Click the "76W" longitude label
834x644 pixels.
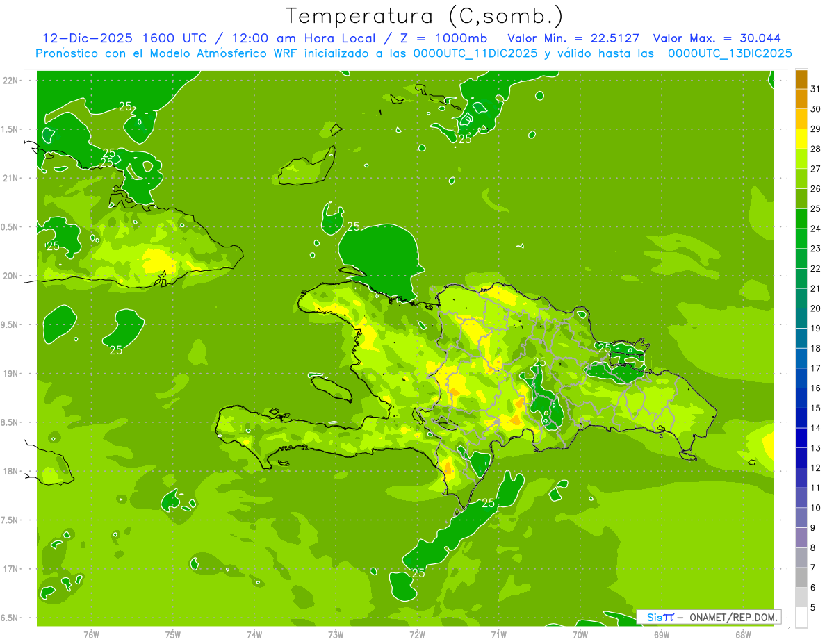pyautogui.click(x=91, y=634)
